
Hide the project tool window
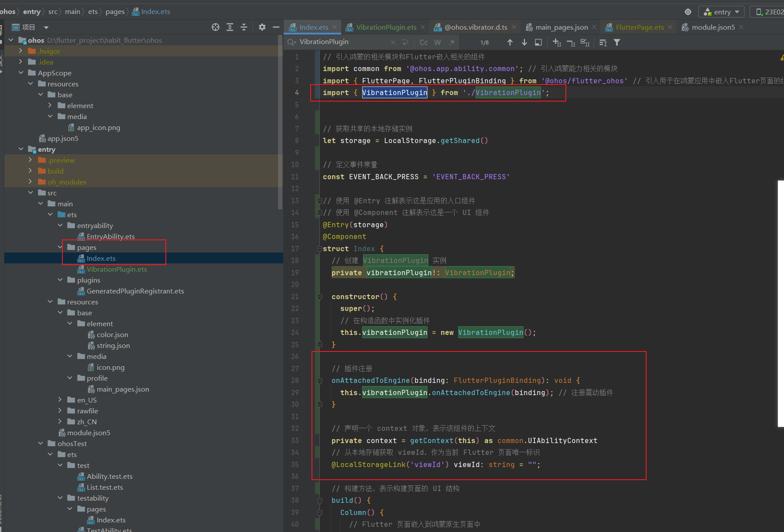tap(276, 27)
